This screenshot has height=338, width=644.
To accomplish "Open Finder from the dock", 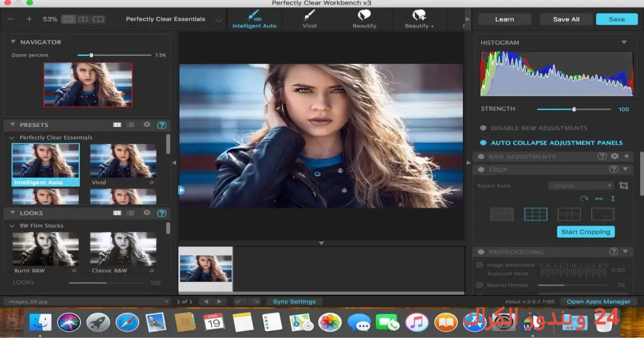I will (x=40, y=322).
